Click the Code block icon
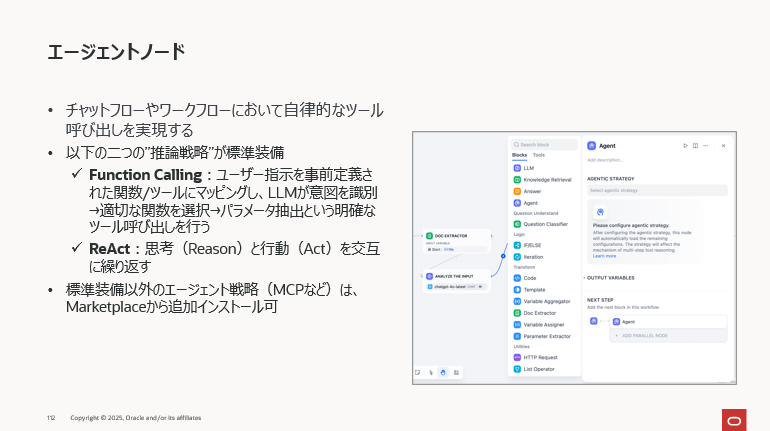Screen dimensions: 770x431 pos(517,278)
